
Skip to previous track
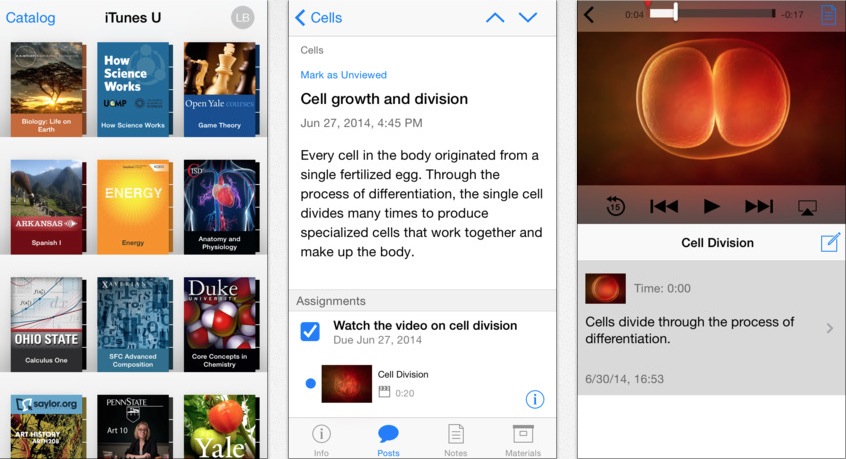pos(664,206)
